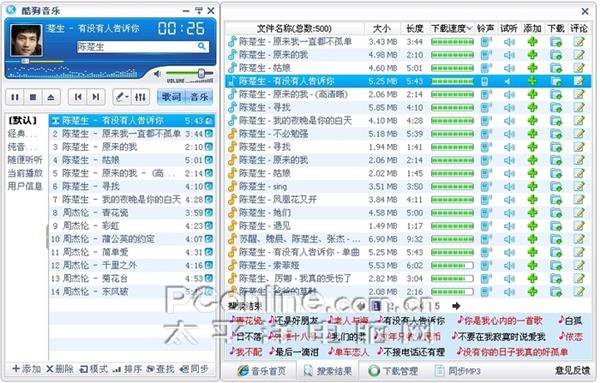Pause playback with the pause button
The width and height of the screenshot is (600, 383).
pos(15,97)
